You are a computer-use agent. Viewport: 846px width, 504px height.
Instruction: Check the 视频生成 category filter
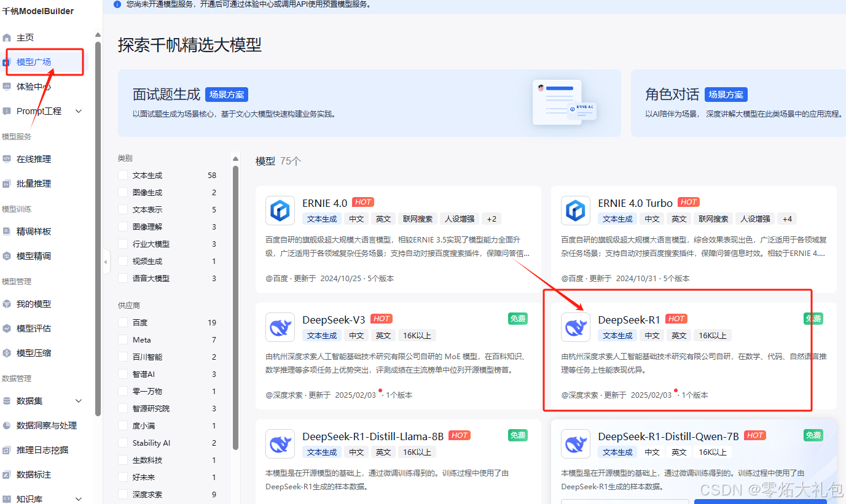(123, 261)
